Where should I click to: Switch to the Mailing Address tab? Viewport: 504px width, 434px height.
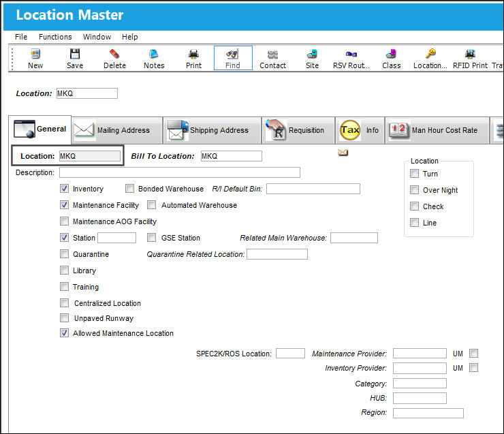coord(117,131)
